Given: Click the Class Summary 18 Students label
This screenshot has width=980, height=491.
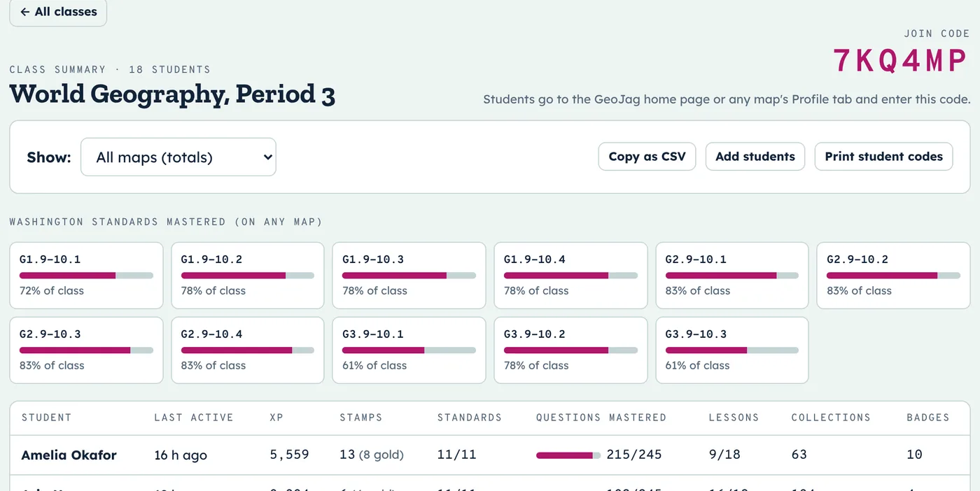Looking at the screenshot, I should tap(110, 69).
